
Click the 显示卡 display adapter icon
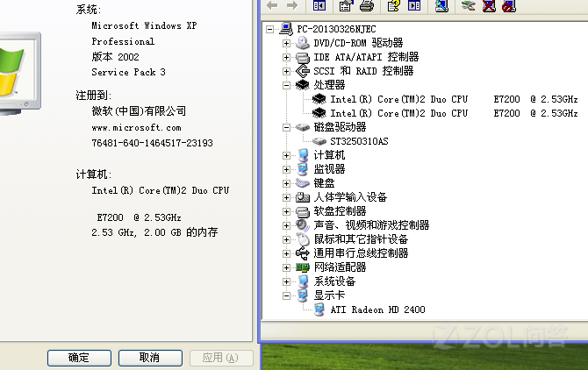(x=302, y=295)
